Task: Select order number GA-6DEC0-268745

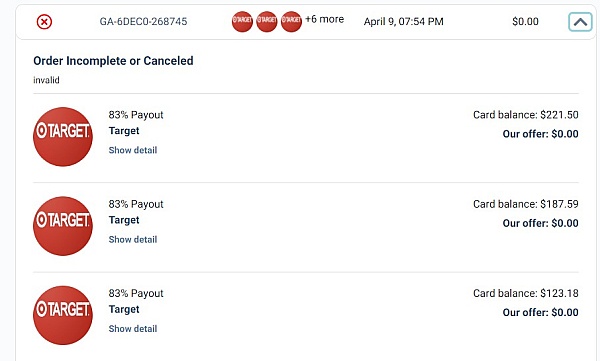Action: pyautogui.click(x=143, y=21)
